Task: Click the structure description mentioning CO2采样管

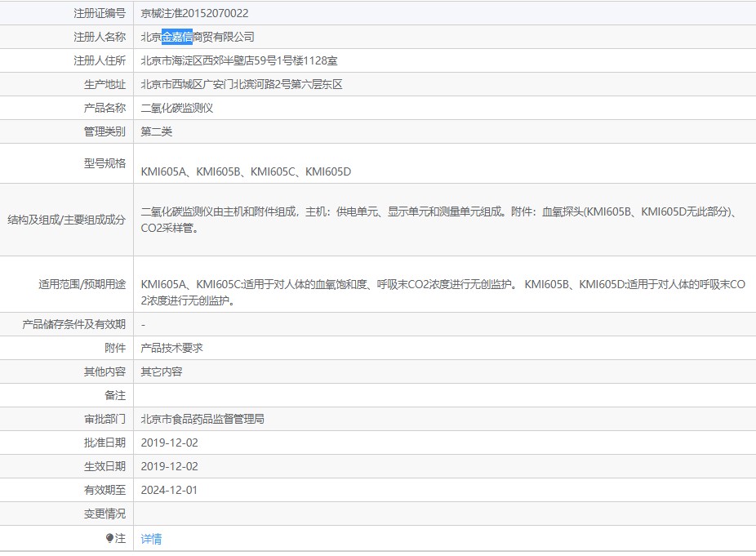Action: [x=438, y=220]
